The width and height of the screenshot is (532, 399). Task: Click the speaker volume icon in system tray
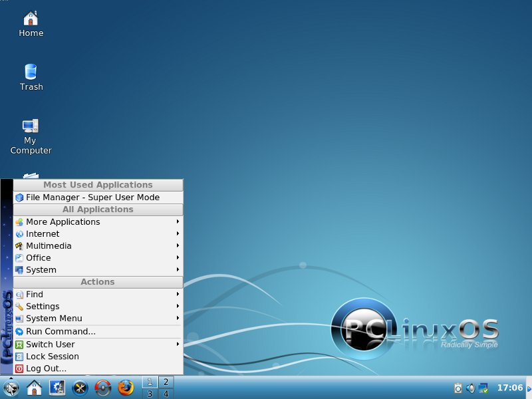[x=471, y=388]
